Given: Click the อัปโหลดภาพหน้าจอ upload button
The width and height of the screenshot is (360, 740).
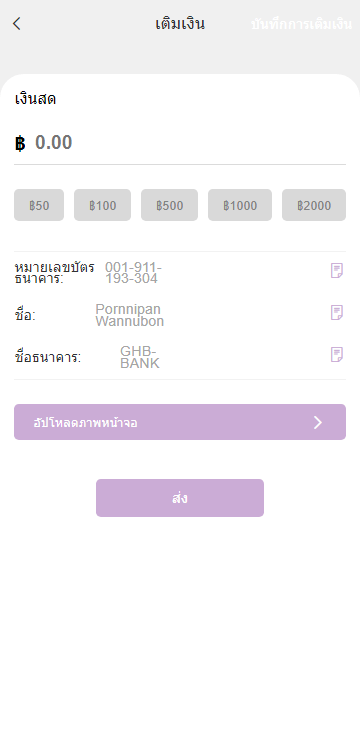Looking at the screenshot, I should (x=180, y=422).
